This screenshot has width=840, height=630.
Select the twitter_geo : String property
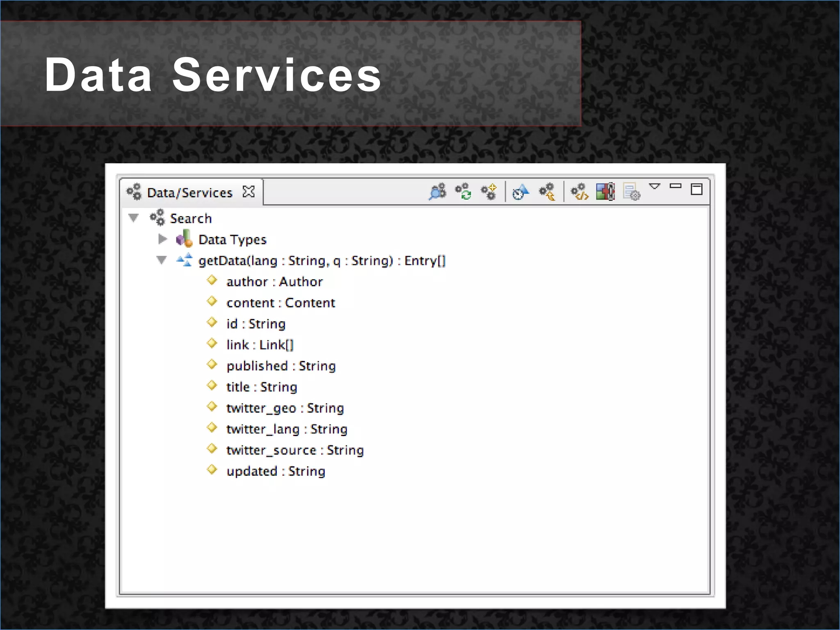tap(285, 408)
